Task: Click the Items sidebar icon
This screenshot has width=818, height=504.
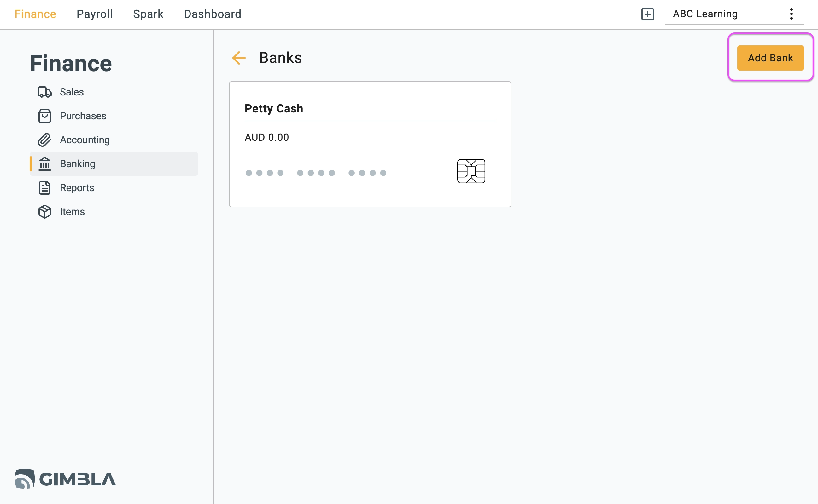Action: click(46, 211)
